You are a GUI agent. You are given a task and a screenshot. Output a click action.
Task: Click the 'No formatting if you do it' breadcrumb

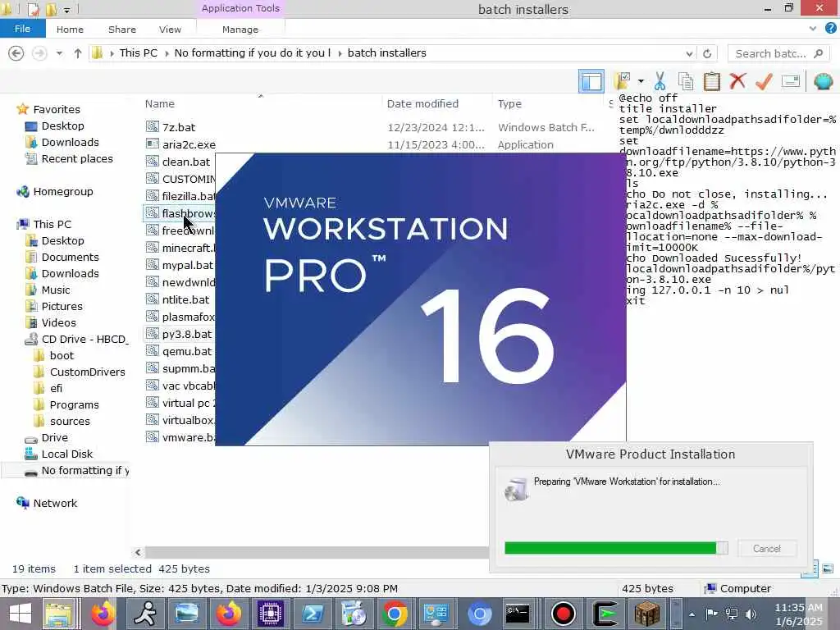(253, 52)
